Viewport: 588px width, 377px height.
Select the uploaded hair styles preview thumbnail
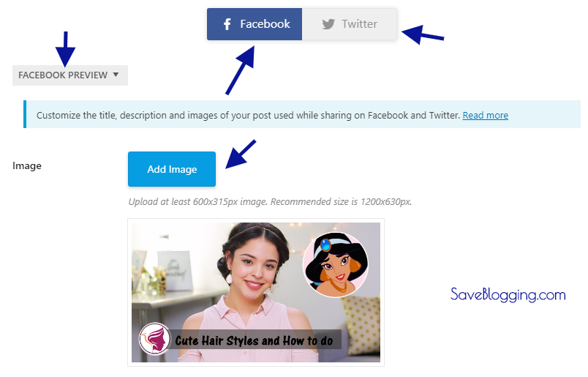pos(256,292)
